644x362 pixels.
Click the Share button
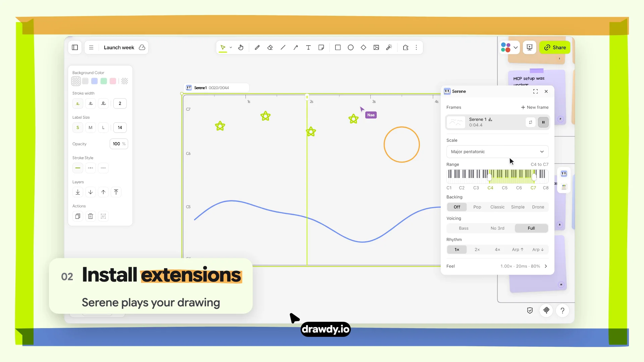[555, 48]
